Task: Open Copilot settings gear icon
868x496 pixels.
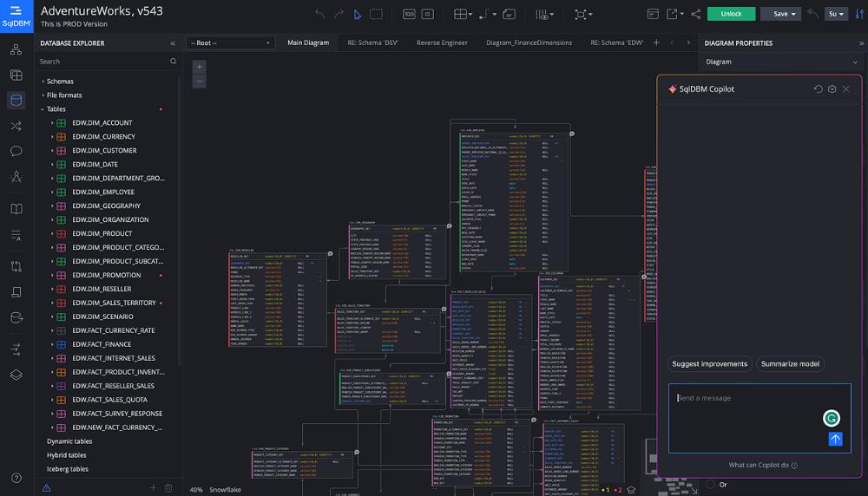Action: [x=832, y=89]
